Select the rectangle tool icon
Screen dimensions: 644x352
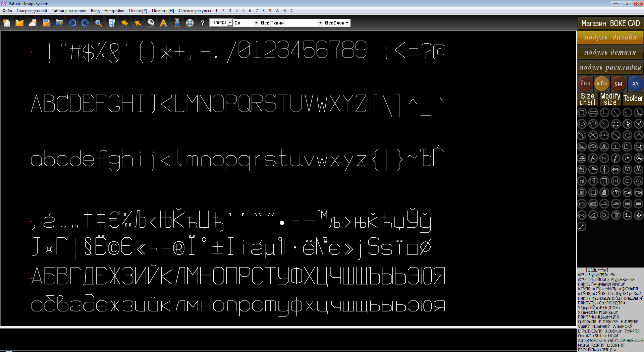[x=582, y=113]
